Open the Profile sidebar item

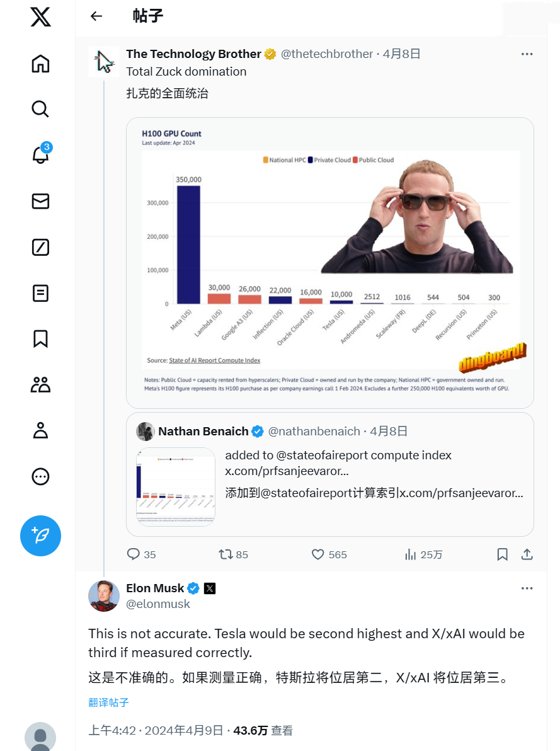click(x=40, y=431)
